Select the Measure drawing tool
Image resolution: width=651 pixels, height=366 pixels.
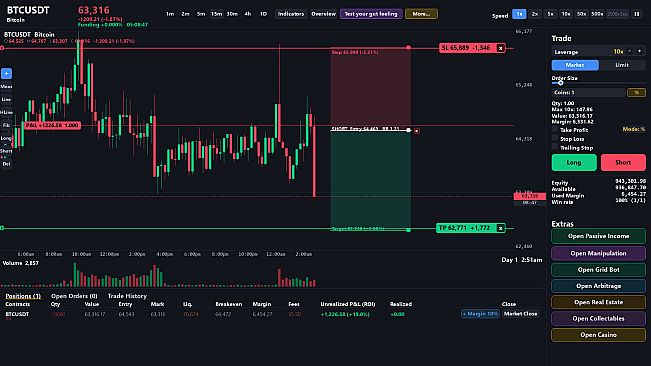click(x=6, y=86)
